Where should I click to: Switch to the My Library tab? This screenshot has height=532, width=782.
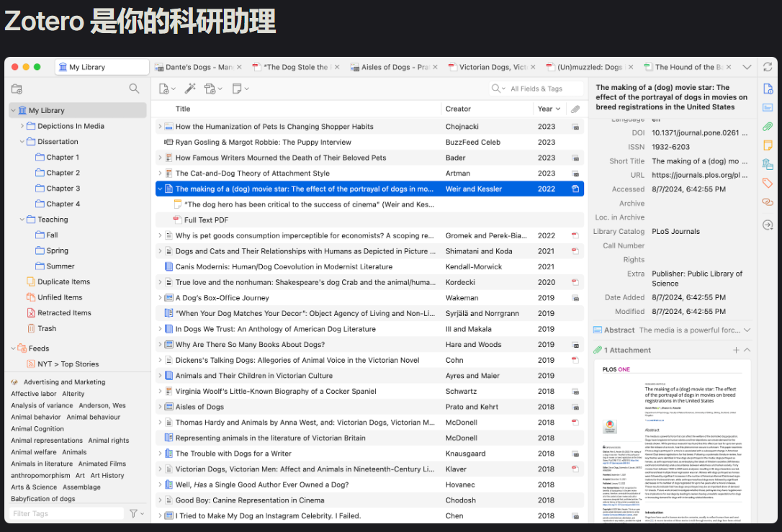(102, 67)
